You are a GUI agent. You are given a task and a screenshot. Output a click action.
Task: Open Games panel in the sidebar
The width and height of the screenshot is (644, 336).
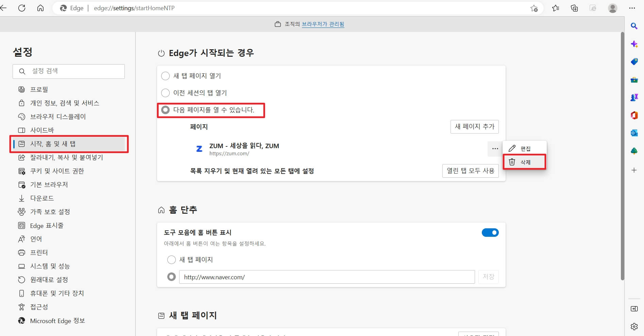coord(634,98)
